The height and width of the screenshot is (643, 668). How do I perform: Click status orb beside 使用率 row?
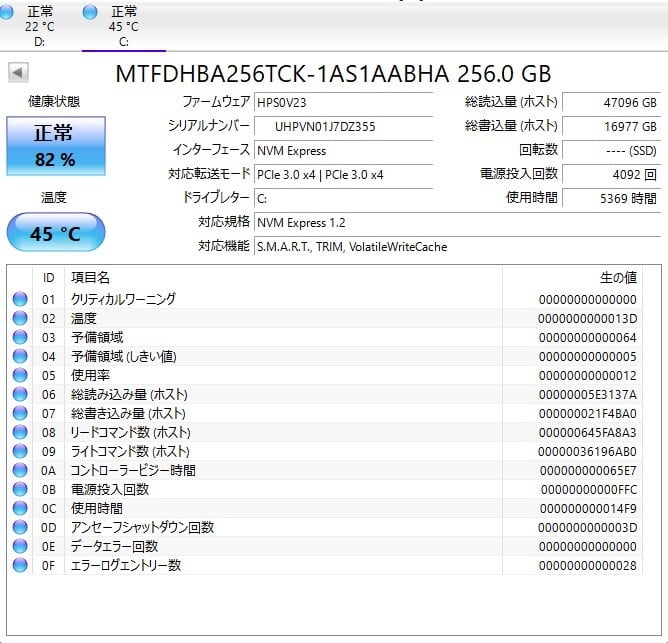20,375
